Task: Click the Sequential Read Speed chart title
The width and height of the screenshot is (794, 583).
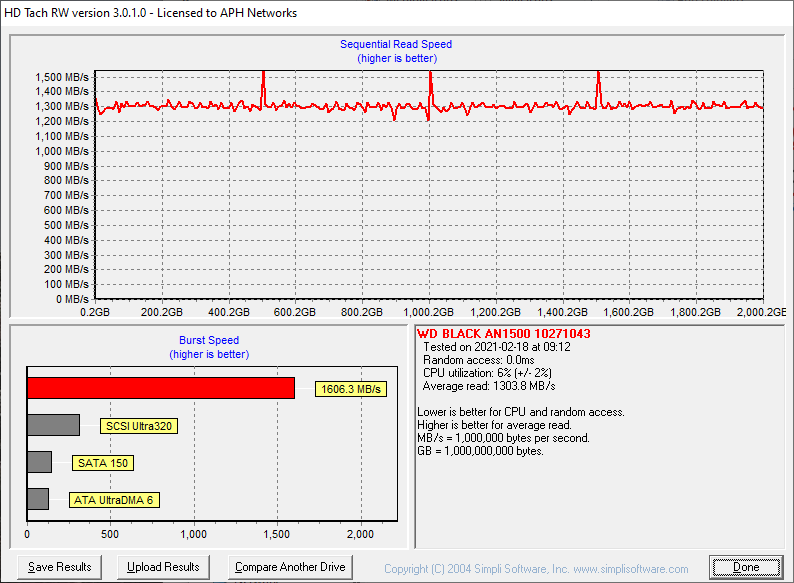Action: tap(396, 44)
